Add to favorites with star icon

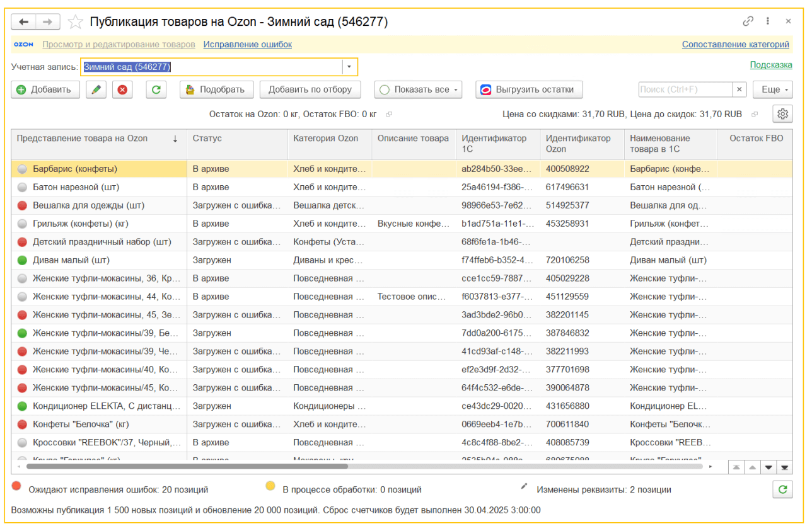click(x=75, y=22)
